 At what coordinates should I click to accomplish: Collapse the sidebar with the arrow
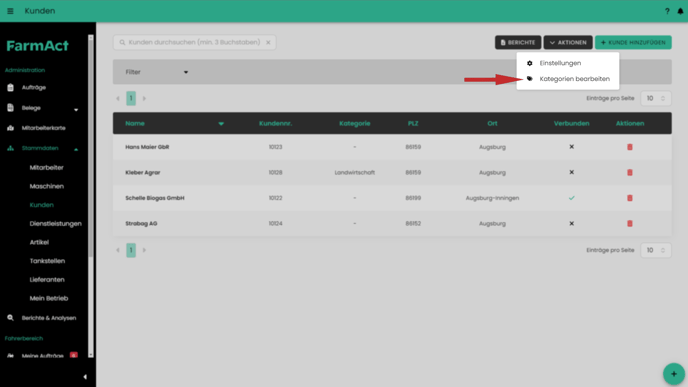click(85, 376)
